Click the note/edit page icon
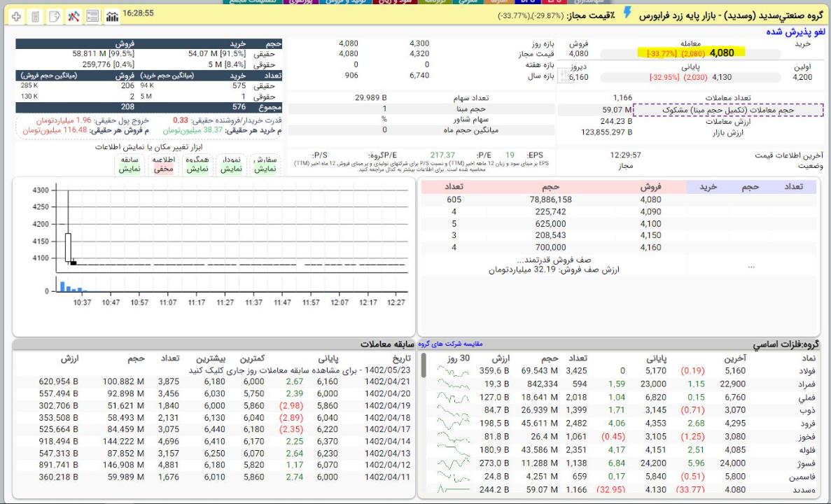The width and height of the screenshot is (831, 504). pos(55,16)
